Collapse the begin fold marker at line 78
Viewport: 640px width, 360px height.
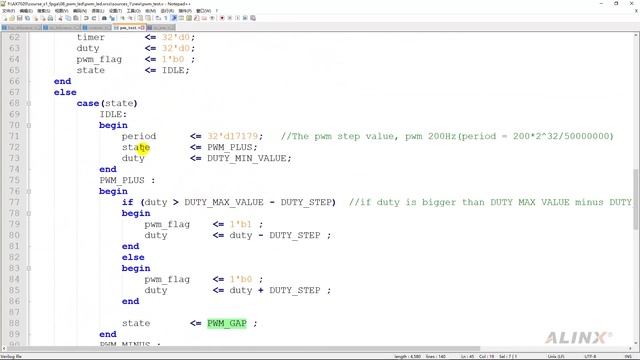coord(29,213)
